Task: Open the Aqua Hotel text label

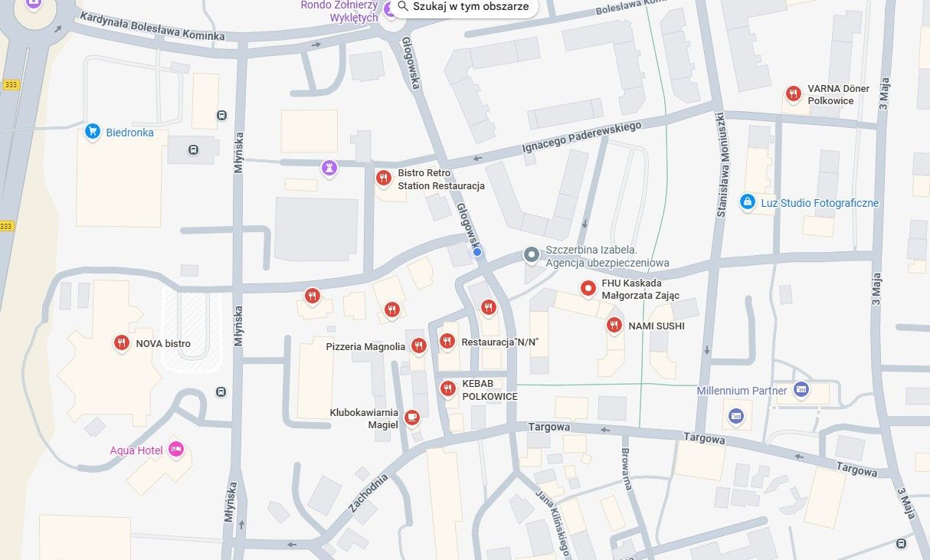Action: pos(136,450)
